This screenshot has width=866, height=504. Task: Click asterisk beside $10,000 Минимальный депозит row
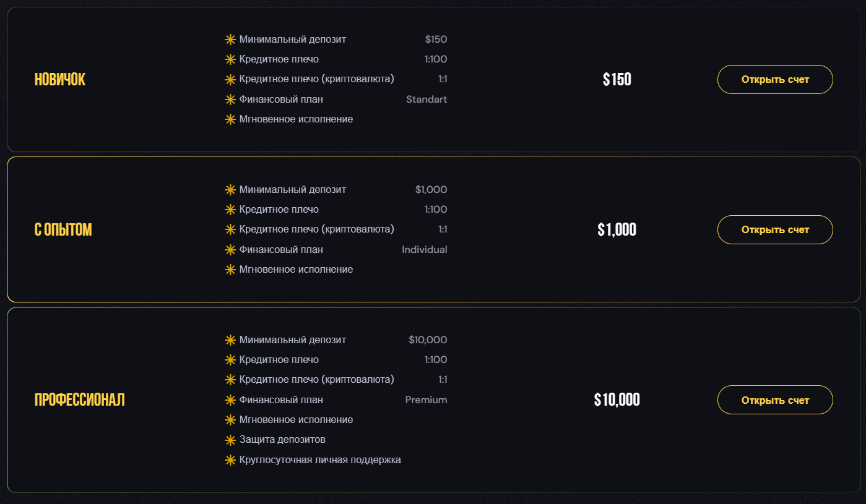click(230, 340)
